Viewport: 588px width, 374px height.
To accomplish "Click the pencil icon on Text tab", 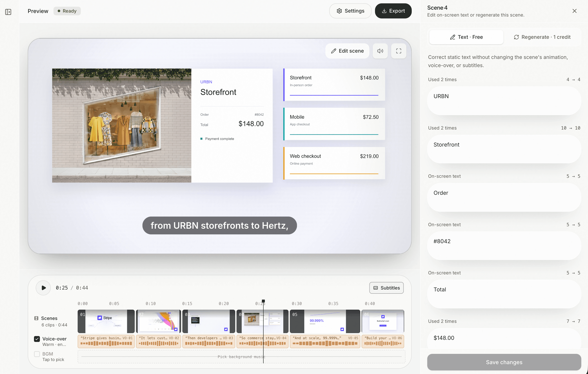I will click(x=452, y=37).
